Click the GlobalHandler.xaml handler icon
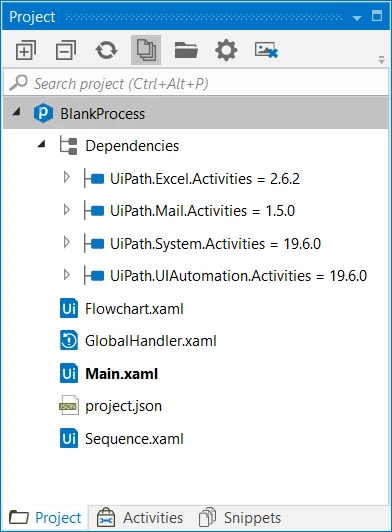This screenshot has width=392, height=532. (x=69, y=340)
